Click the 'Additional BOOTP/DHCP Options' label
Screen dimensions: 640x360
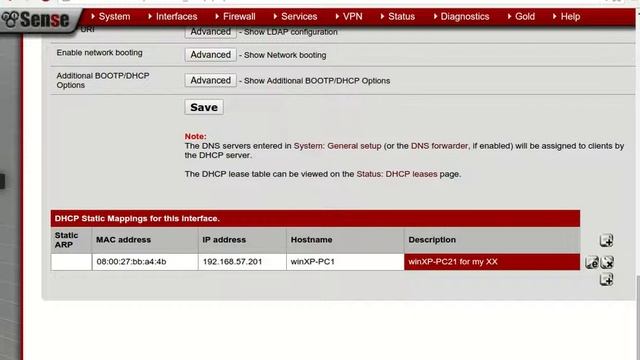pos(103,80)
